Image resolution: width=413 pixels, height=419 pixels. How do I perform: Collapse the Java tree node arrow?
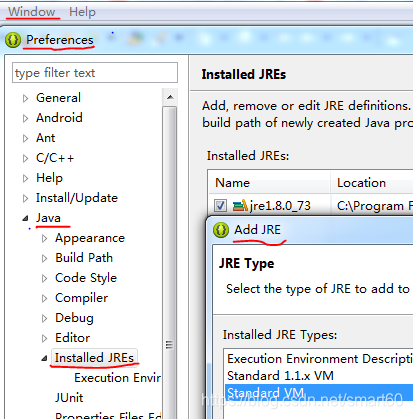click(x=25, y=219)
